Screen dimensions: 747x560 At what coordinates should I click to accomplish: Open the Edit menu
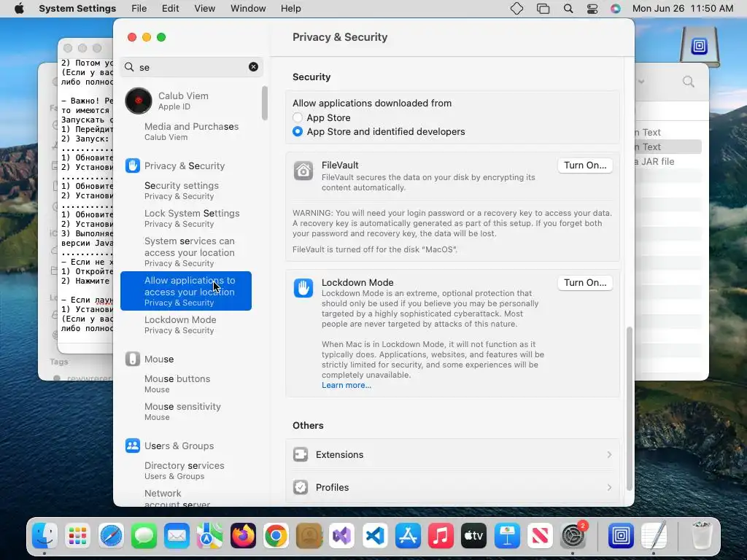[x=171, y=9]
